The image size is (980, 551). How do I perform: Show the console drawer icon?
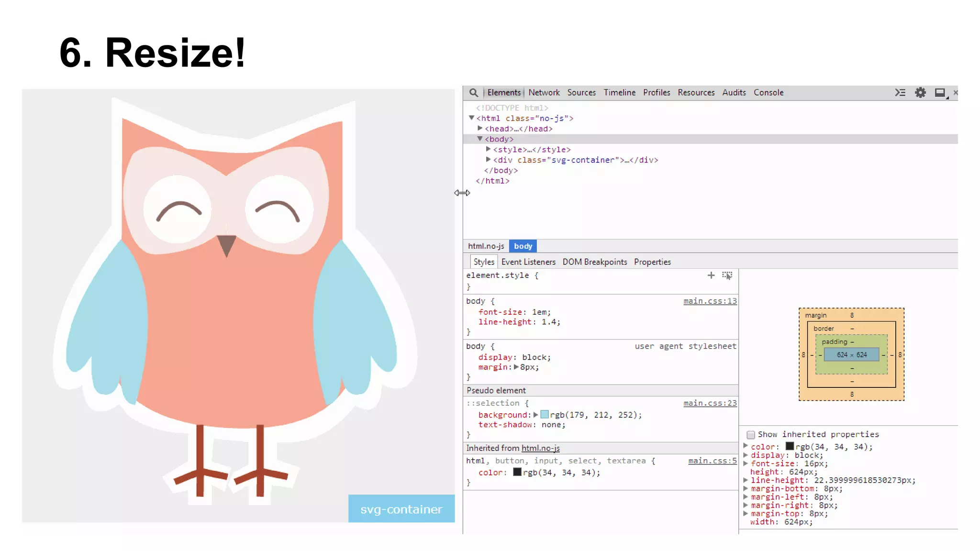[900, 93]
